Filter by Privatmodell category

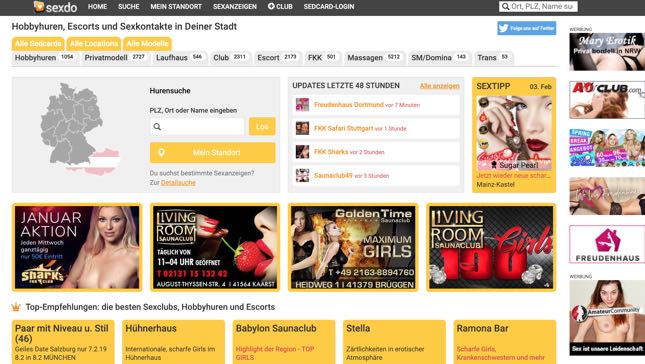click(115, 58)
